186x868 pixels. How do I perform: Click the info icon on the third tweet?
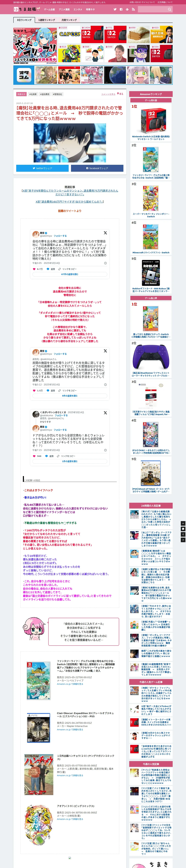point(105,450)
